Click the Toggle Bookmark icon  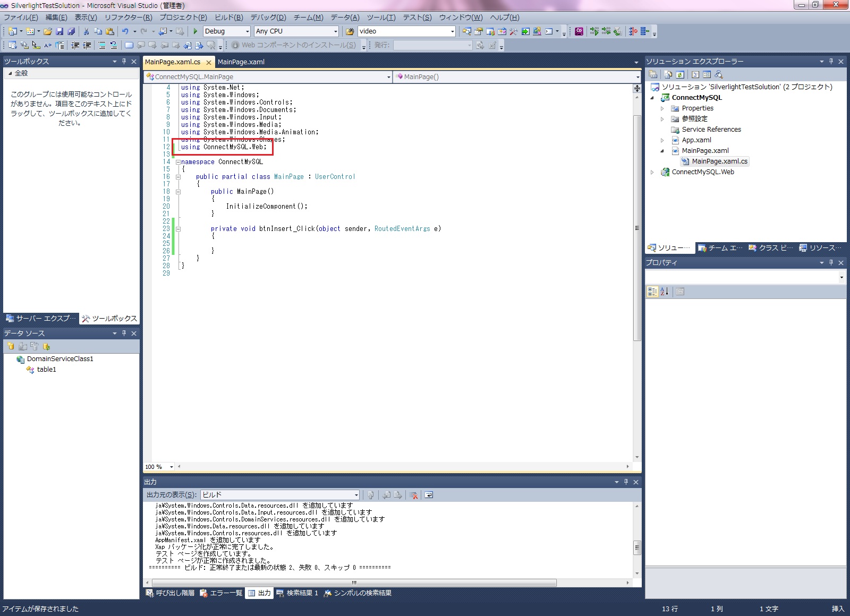(x=129, y=45)
